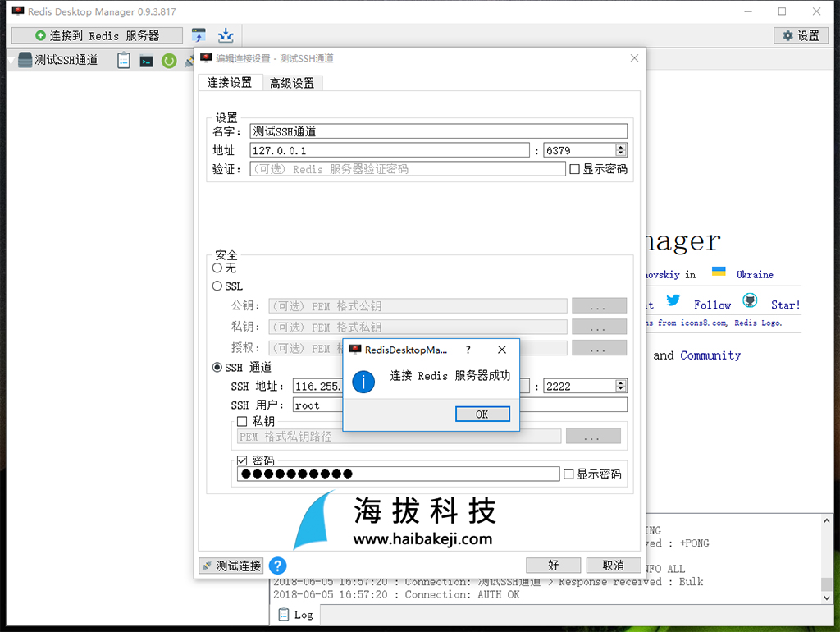
Task: Click OK in the connection success message
Action: tap(482, 414)
